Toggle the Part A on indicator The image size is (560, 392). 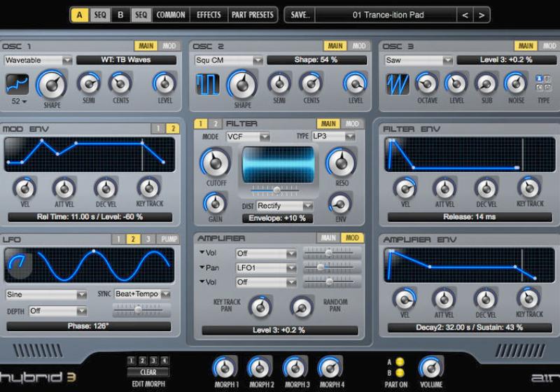399,361
